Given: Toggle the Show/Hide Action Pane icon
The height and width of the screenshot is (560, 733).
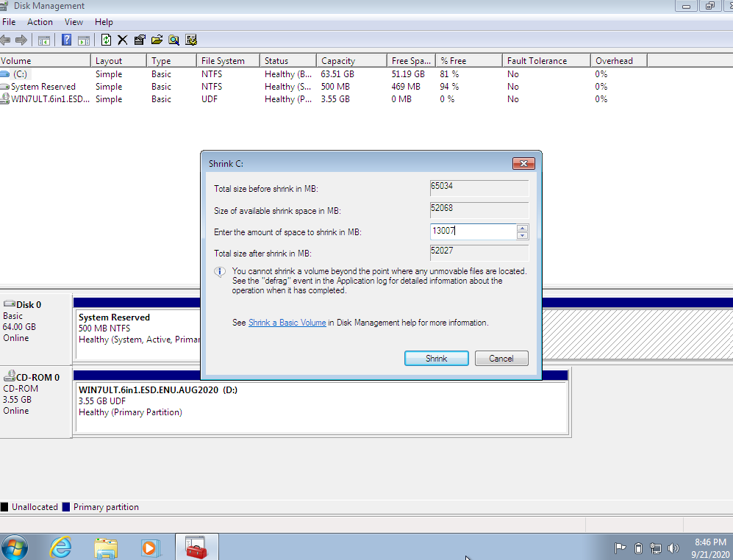Looking at the screenshot, I should 82,40.
